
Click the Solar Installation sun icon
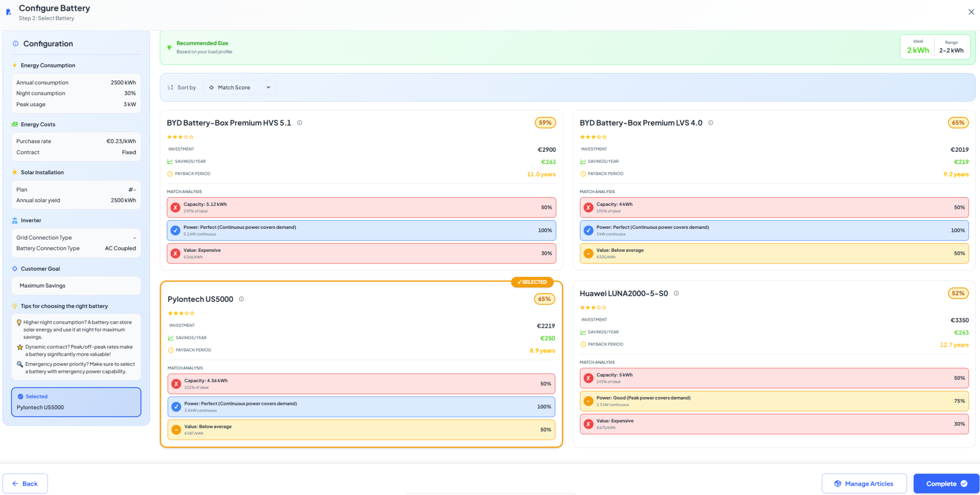click(15, 172)
